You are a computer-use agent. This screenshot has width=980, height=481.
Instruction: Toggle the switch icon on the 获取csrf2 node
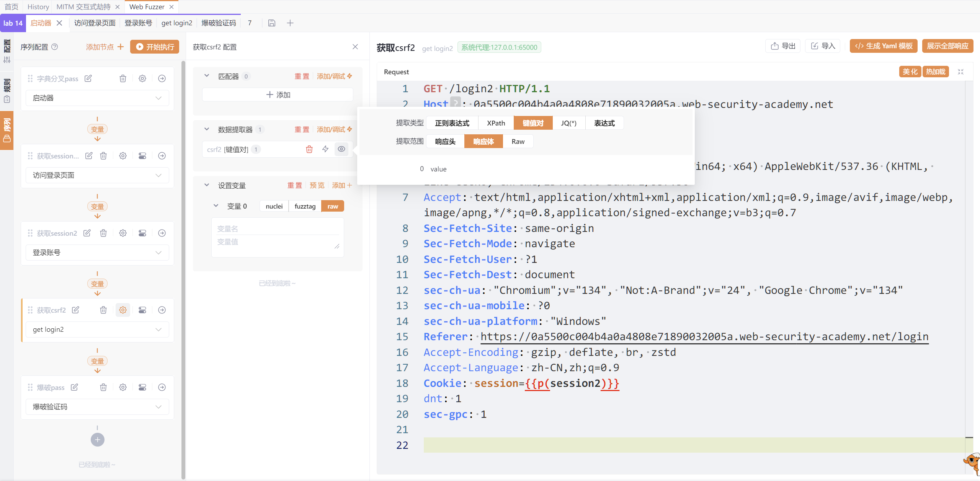point(142,310)
